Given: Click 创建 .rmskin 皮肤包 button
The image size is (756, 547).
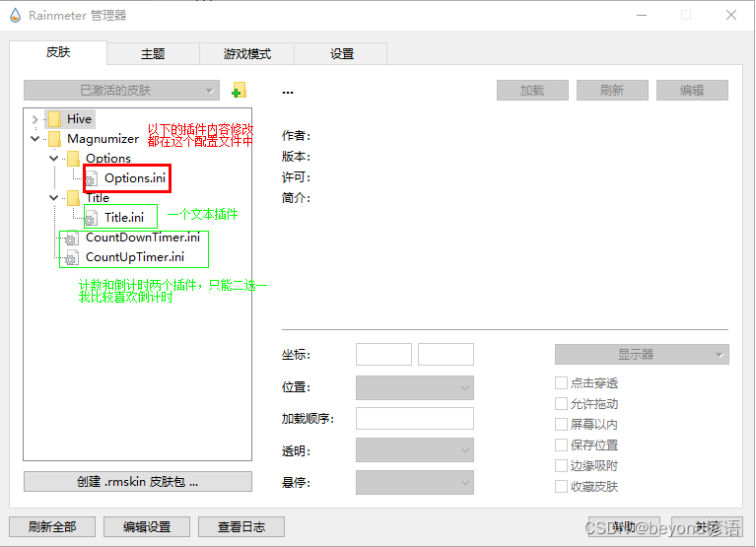Looking at the screenshot, I should click(x=138, y=481).
